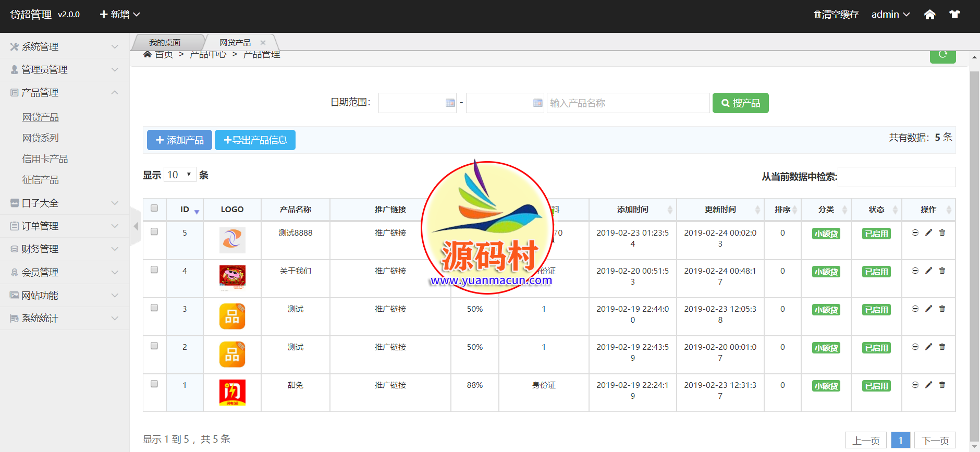Click edit pencil icon for product ID 1
Viewport: 980px width, 452px height.
point(928,385)
